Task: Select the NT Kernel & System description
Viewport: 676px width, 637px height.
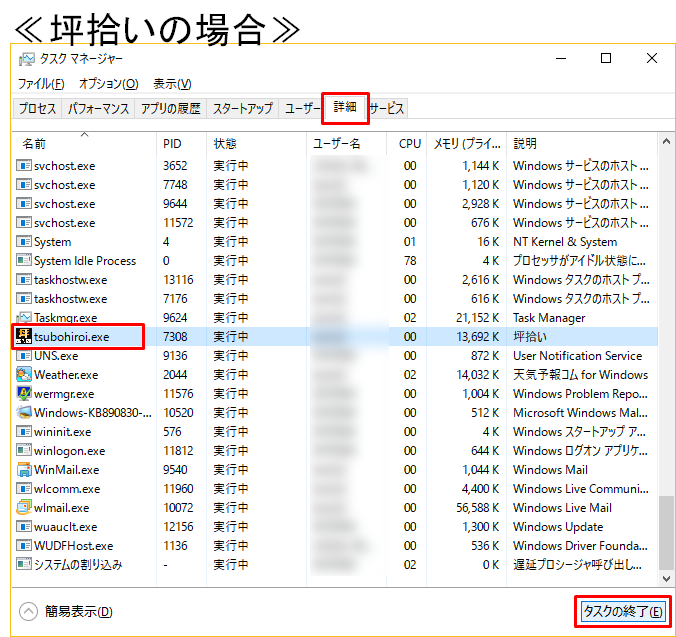Action: pos(565,241)
